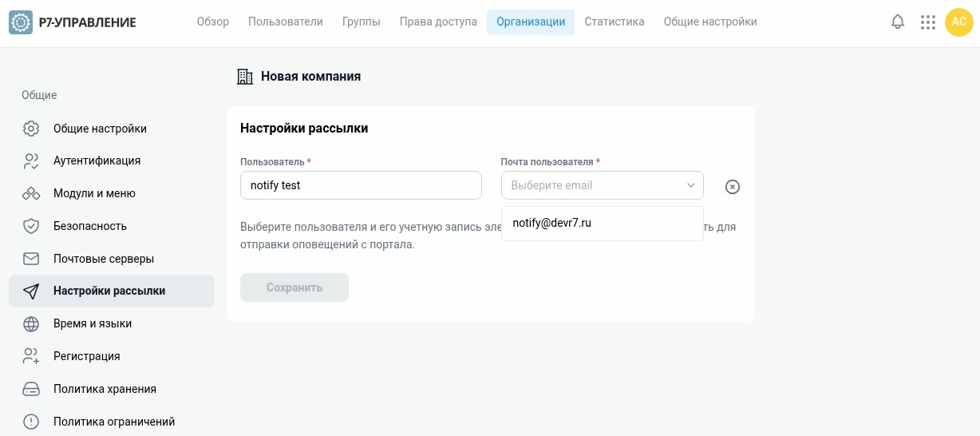Click the Р7-Управление logo icon
Viewport: 980px width, 436px height.
click(21, 22)
